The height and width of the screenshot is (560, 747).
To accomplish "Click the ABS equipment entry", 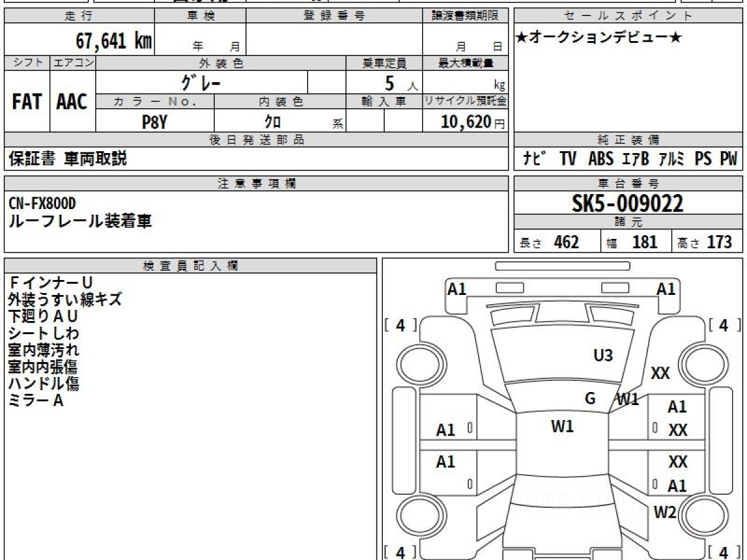I will tap(601, 159).
